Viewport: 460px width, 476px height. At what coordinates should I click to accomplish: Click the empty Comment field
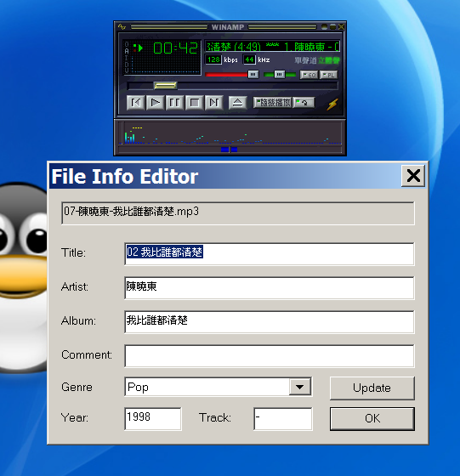(x=270, y=356)
